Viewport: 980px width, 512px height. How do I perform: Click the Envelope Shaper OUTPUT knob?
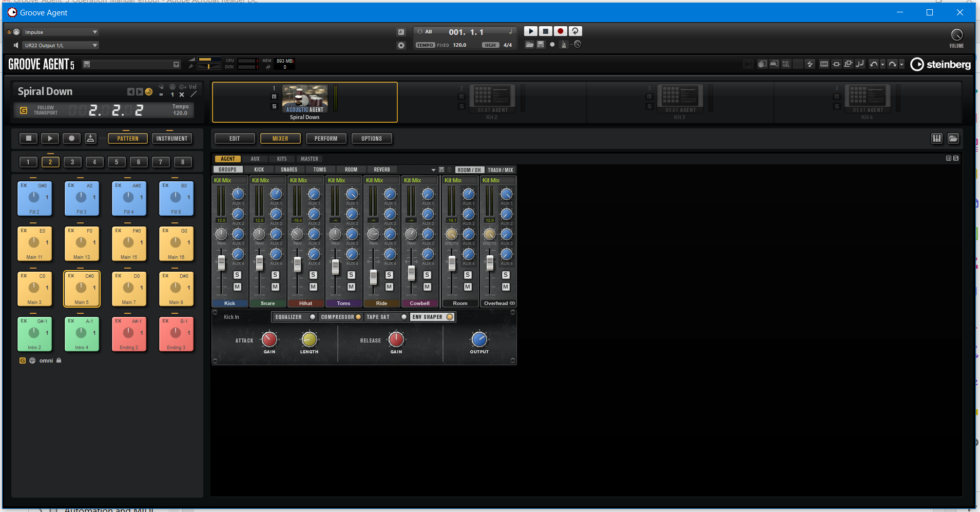(479, 339)
